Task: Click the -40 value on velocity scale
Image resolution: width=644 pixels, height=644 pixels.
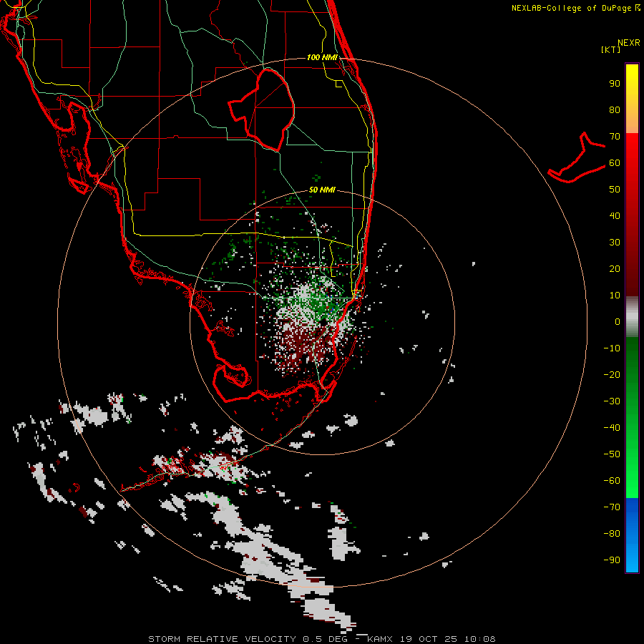Action: point(612,428)
